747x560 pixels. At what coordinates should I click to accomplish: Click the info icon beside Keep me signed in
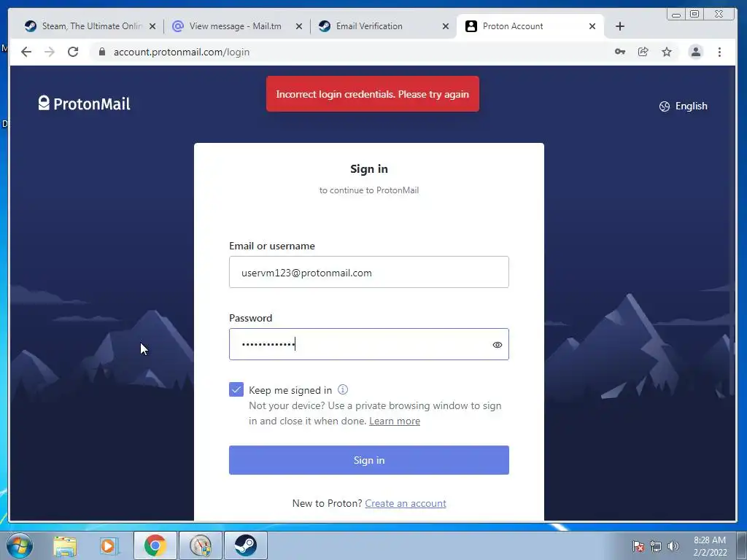pos(343,389)
